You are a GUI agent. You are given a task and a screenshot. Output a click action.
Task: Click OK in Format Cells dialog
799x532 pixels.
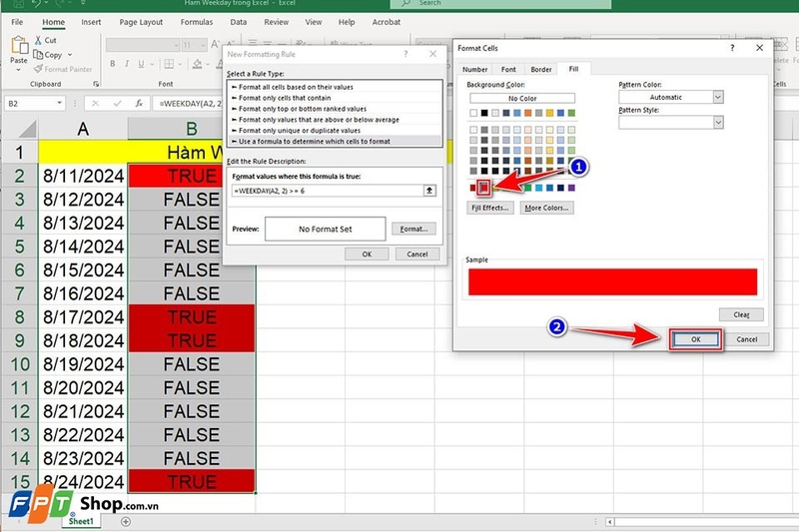(695, 339)
